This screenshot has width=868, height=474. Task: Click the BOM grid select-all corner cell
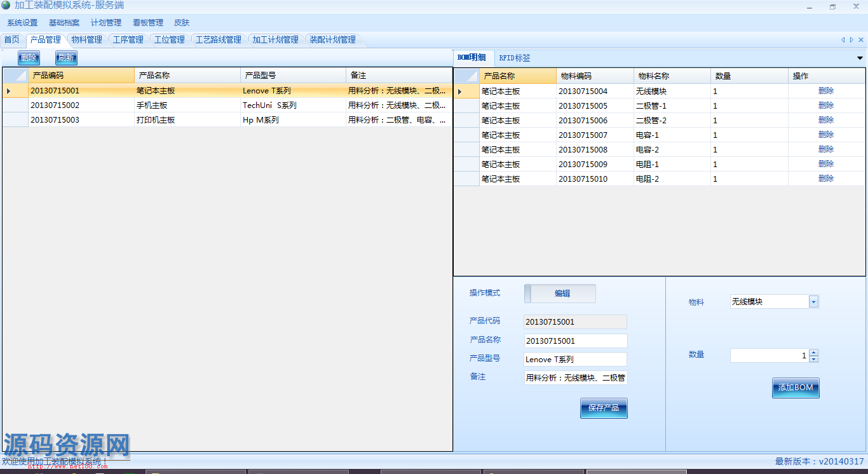(467, 76)
